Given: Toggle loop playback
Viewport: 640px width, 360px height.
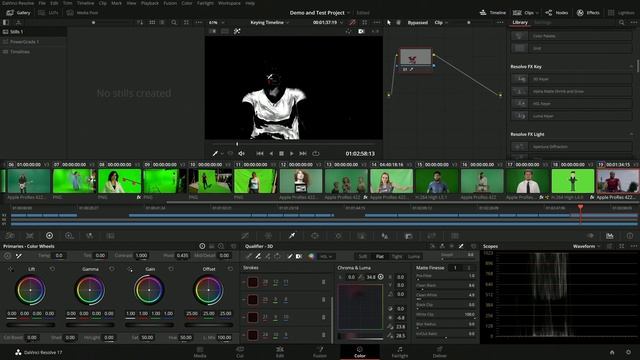Looking at the screenshot, I should click(316, 153).
